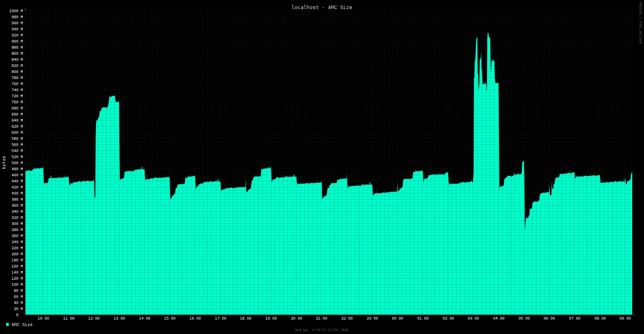This screenshot has width=644, height=334.
Task: Select the 03:00 time axis label
Action: (473, 318)
